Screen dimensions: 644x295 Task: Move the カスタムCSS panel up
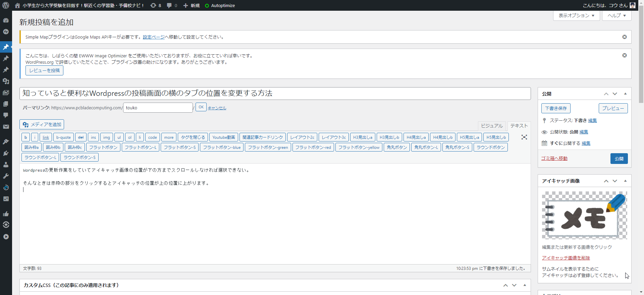click(505, 285)
